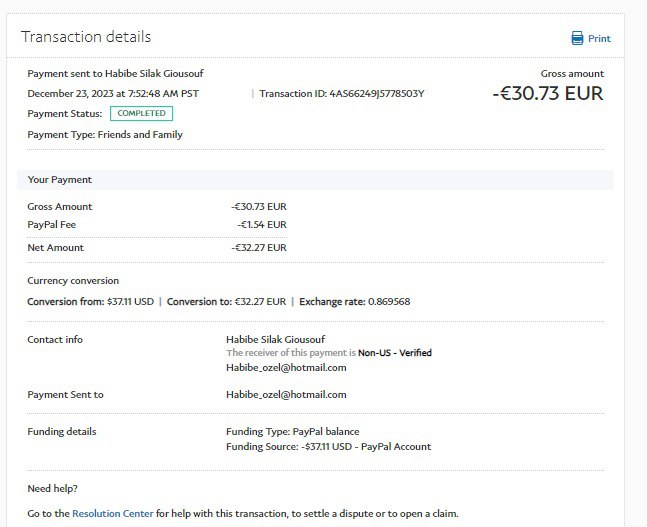This screenshot has height=527, width=647.
Task: Click the Your Payment section header
Action: 60,180
